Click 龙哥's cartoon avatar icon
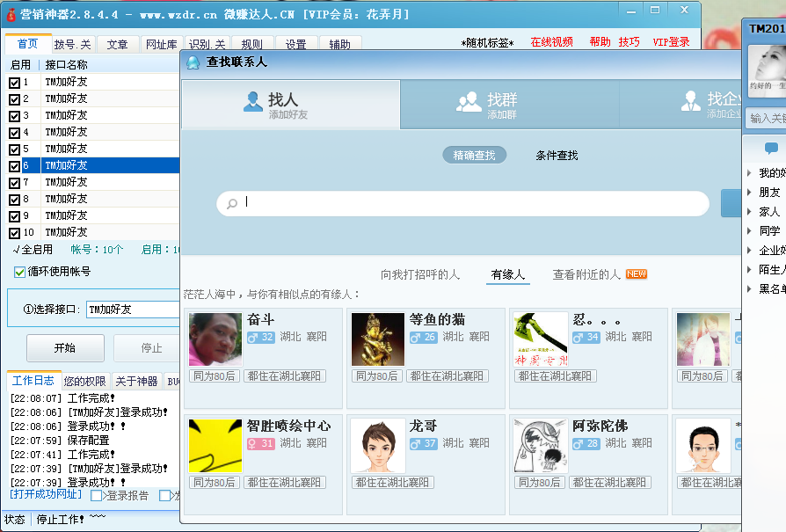The image size is (786, 532). (x=378, y=445)
